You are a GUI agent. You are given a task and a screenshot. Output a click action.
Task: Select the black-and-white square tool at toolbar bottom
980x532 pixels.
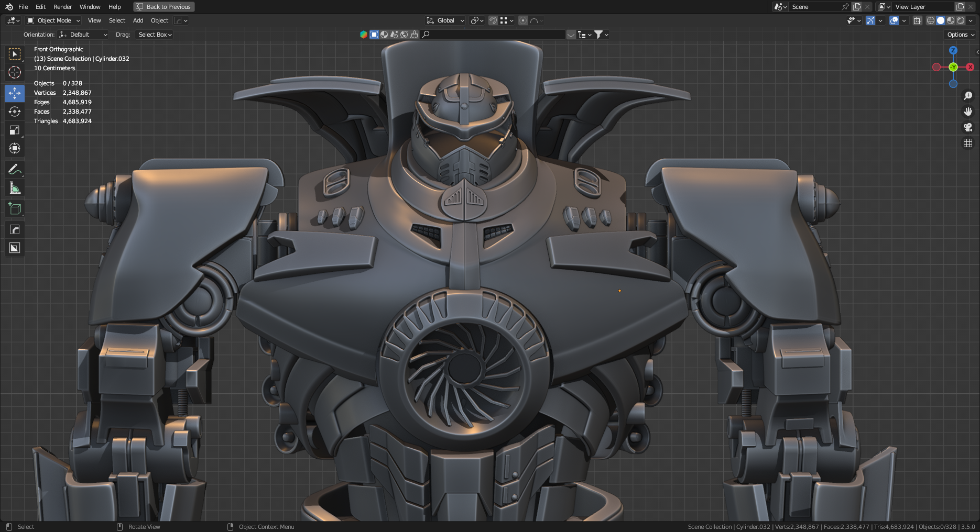pyautogui.click(x=15, y=248)
